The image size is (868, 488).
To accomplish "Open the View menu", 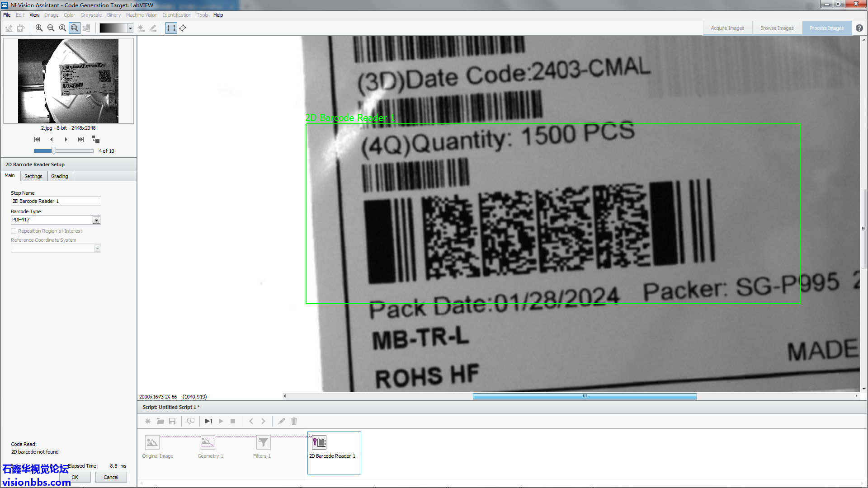I will click(x=34, y=15).
